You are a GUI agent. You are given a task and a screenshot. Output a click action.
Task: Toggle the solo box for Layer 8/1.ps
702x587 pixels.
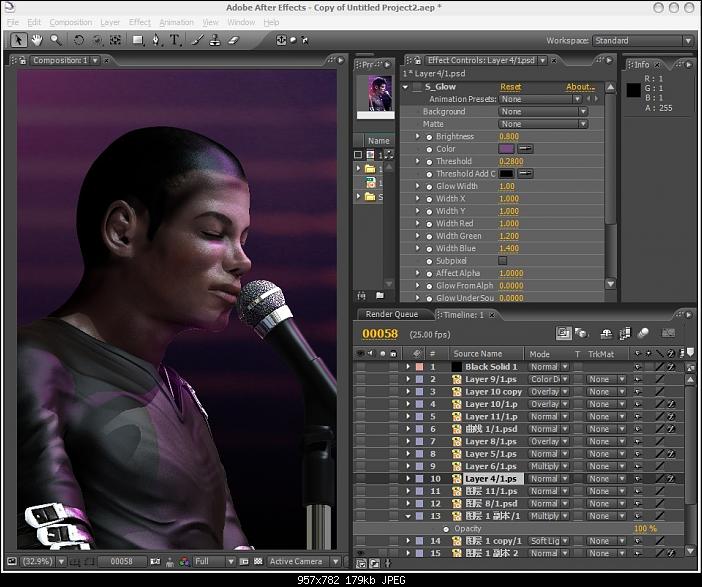point(383,441)
